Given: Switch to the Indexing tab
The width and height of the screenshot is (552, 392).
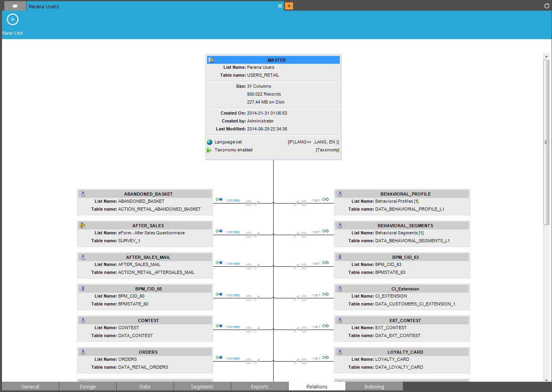Looking at the screenshot, I should [374, 386].
